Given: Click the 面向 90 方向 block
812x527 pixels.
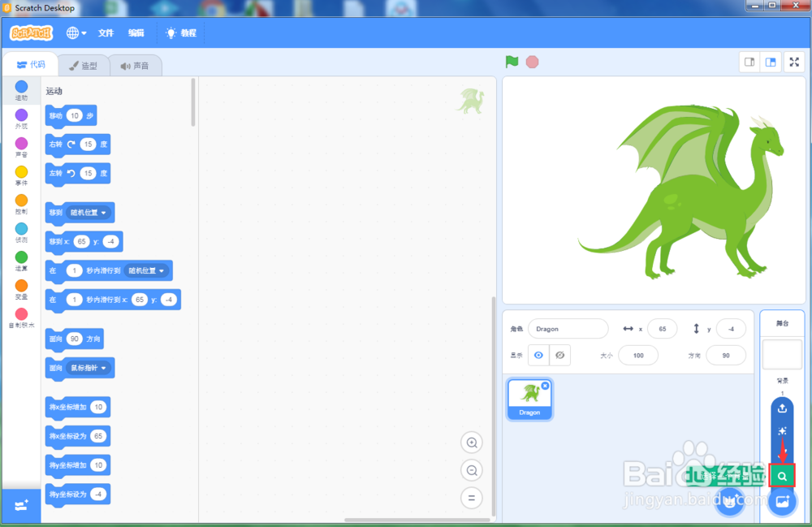Looking at the screenshot, I should click(x=75, y=339).
